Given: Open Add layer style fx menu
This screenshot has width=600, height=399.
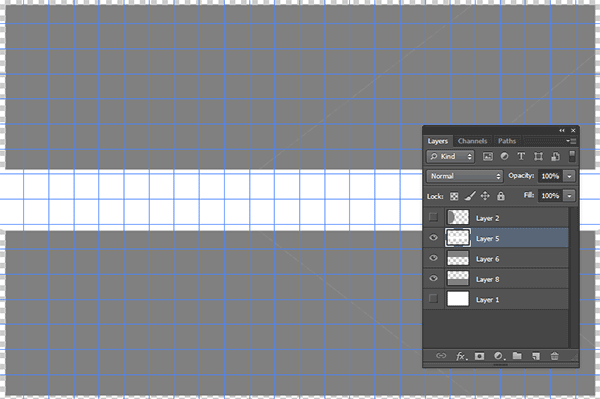Looking at the screenshot, I should pyautogui.click(x=461, y=356).
